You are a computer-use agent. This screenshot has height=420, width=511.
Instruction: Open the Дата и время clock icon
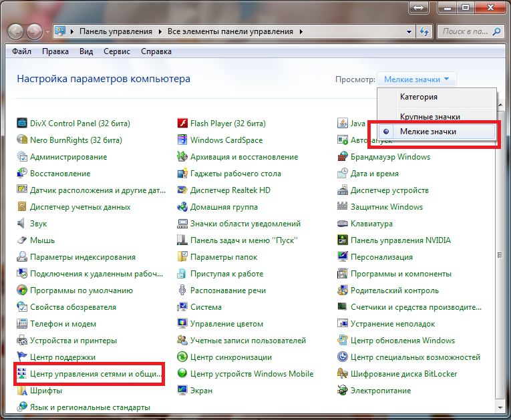click(x=342, y=174)
